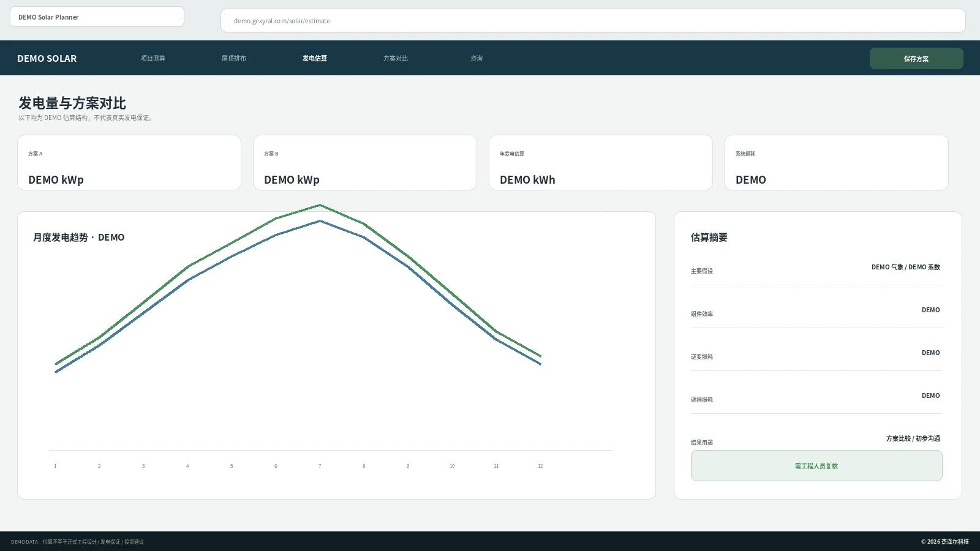Select the 年发电估算 card
The height and width of the screenshot is (551, 980).
601,163
